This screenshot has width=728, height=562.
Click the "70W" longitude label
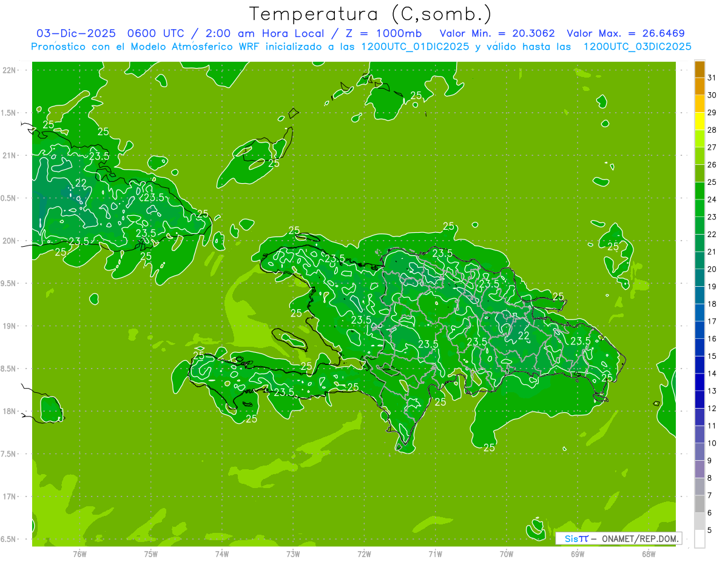point(507,554)
